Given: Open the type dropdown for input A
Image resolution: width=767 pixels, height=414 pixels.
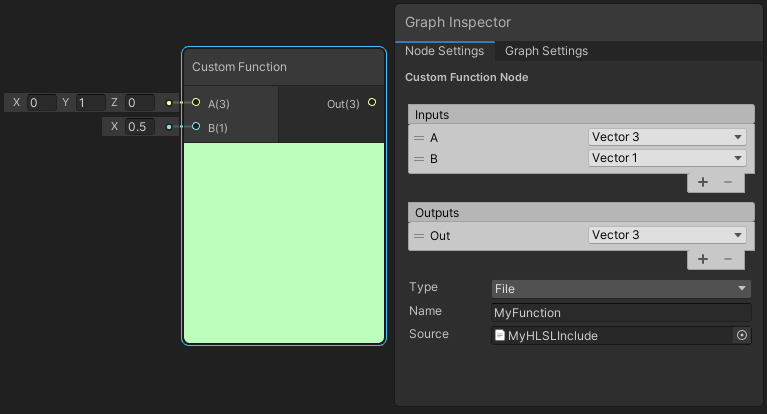Looking at the screenshot, I should coord(667,137).
